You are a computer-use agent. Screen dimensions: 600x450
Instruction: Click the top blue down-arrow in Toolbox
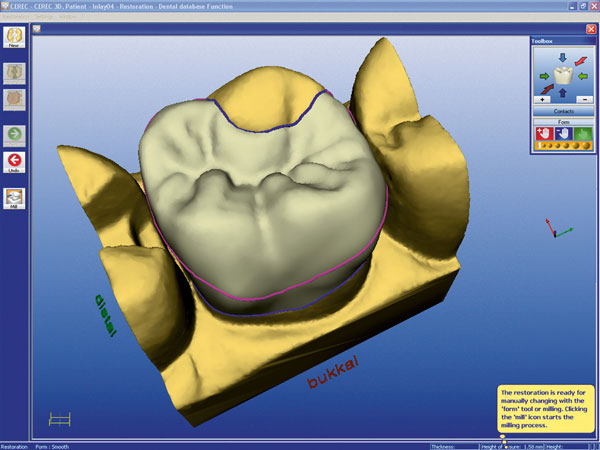[x=562, y=57]
